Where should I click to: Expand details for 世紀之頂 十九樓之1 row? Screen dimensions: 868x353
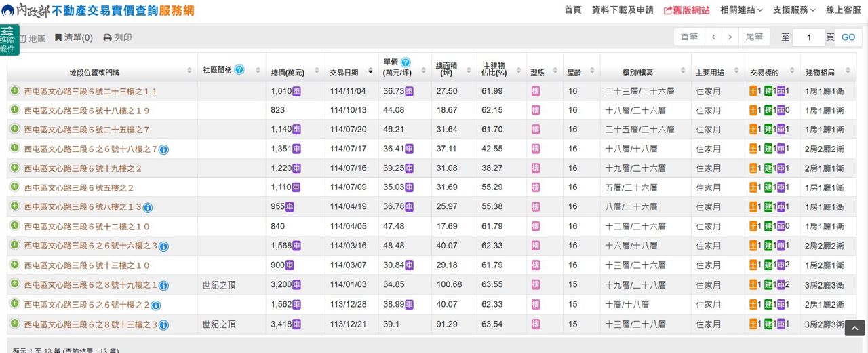(14, 285)
